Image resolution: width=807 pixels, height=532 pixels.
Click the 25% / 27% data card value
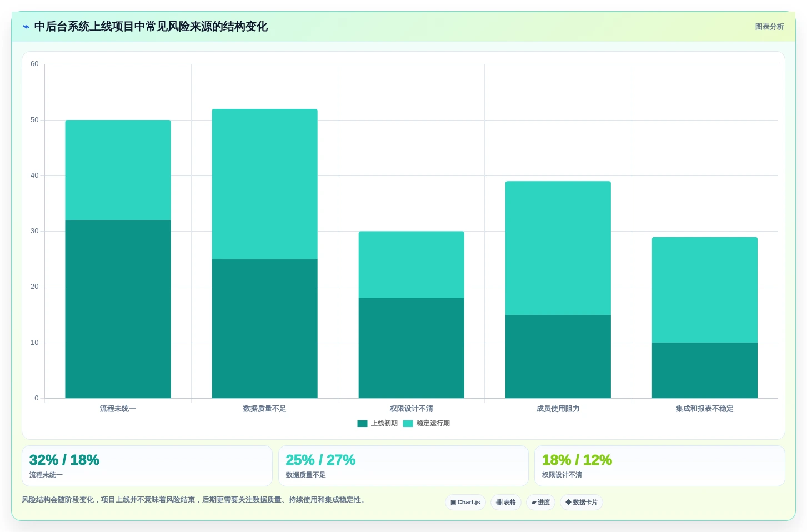click(320, 460)
